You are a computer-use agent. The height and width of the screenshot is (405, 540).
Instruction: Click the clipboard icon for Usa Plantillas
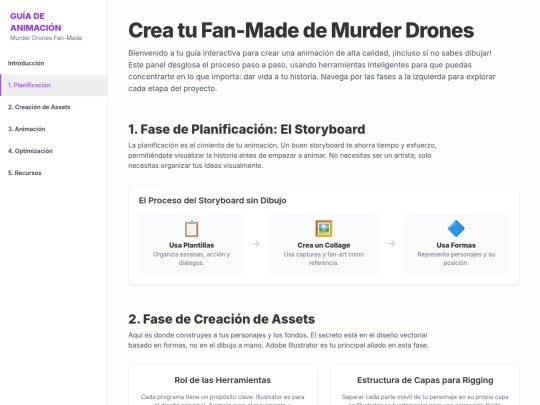[x=191, y=229]
